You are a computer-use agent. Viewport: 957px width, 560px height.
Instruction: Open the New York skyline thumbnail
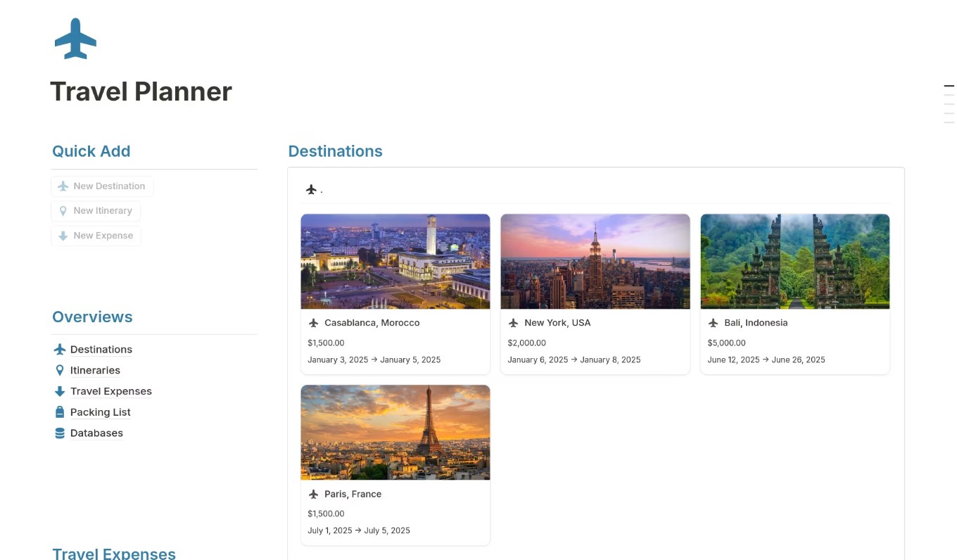595,261
